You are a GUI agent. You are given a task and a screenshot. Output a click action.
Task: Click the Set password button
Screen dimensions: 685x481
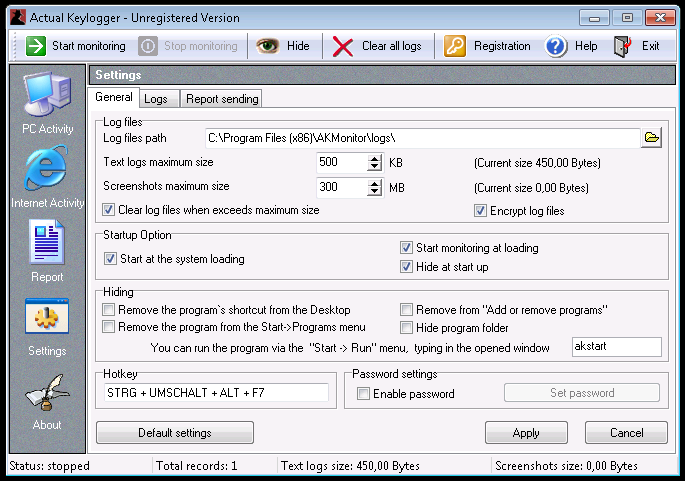point(582,393)
